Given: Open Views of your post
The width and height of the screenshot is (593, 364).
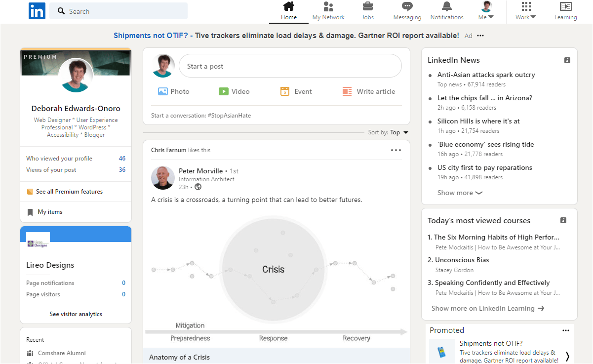Looking at the screenshot, I should pyautogui.click(x=76, y=170).
